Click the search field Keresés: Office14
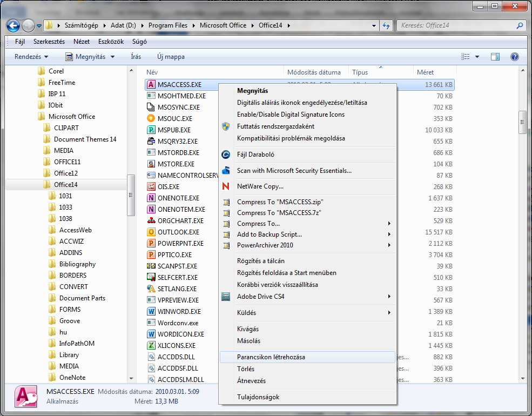 click(460, 25)
